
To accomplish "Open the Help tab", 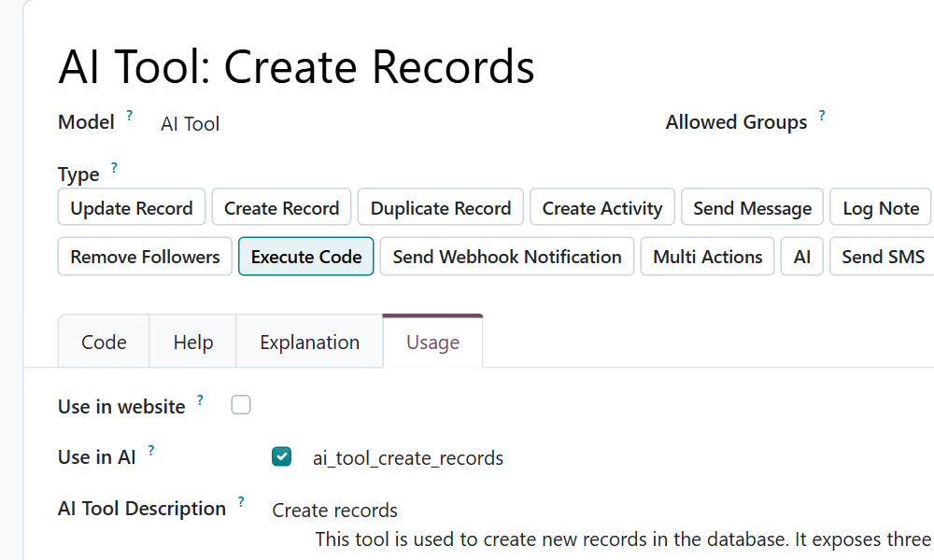I will coord(193,342).
